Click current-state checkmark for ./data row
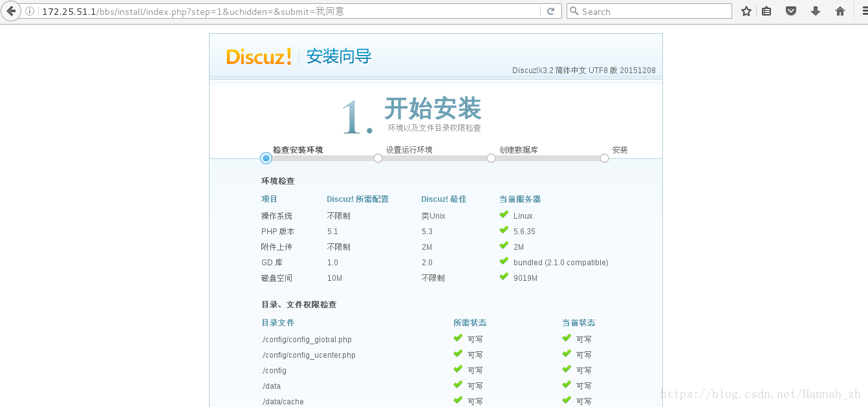This screenshot has width=868, height=407. pyautogui.click(x=567, y=384)
